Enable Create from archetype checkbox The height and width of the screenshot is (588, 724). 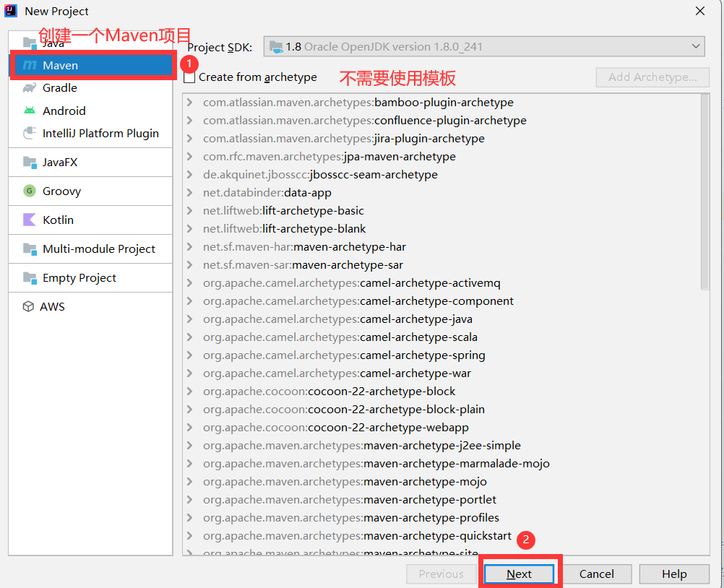(189, 77)
